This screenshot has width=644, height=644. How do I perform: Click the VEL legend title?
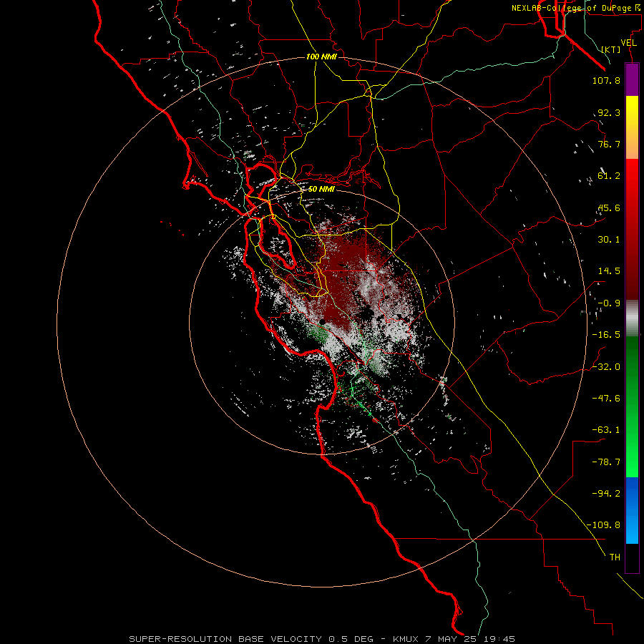click(628, 43)
